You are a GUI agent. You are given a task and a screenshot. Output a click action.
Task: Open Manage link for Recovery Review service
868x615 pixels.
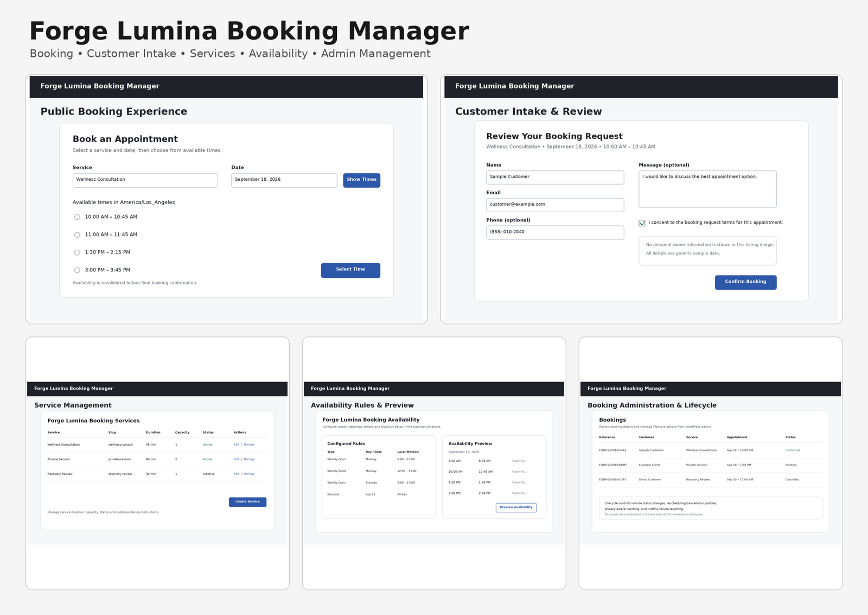249,474
